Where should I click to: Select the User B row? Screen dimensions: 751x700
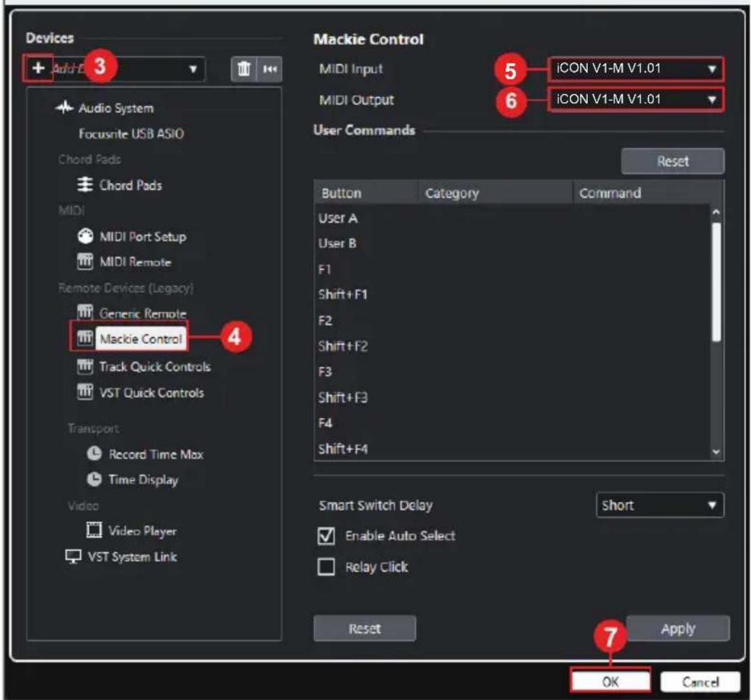pos(512,244)
